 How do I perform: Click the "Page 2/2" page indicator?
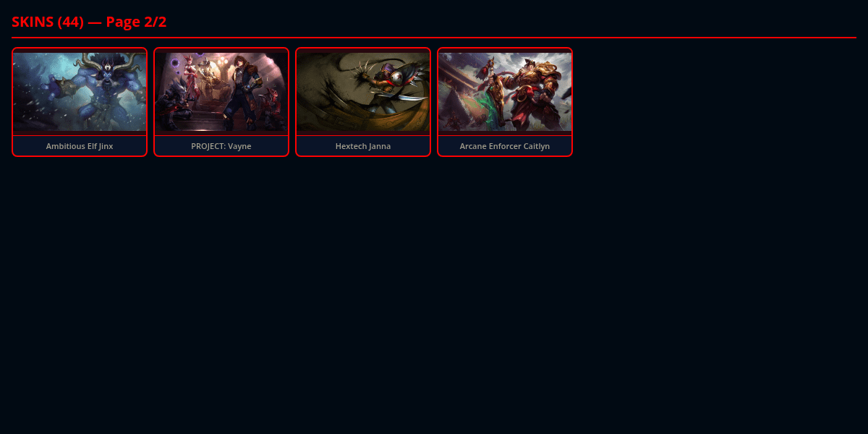point(136,22)
